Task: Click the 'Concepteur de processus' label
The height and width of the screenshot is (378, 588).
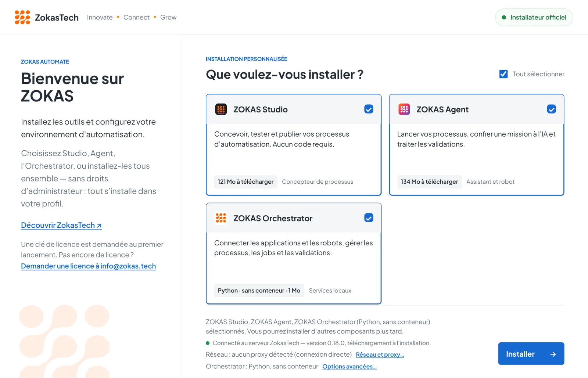Action: point(318,182)
